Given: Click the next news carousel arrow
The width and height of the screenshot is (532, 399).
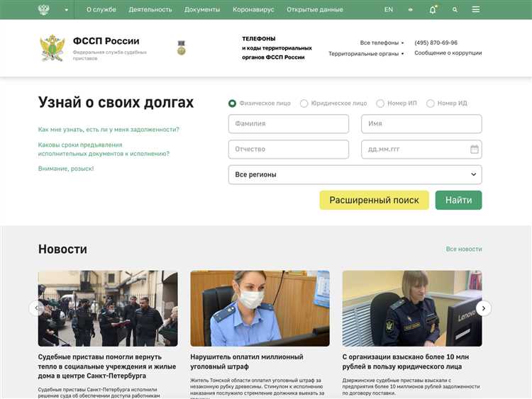Looking at the screenshot, I should pyautogui.click(x=484, y=308).
